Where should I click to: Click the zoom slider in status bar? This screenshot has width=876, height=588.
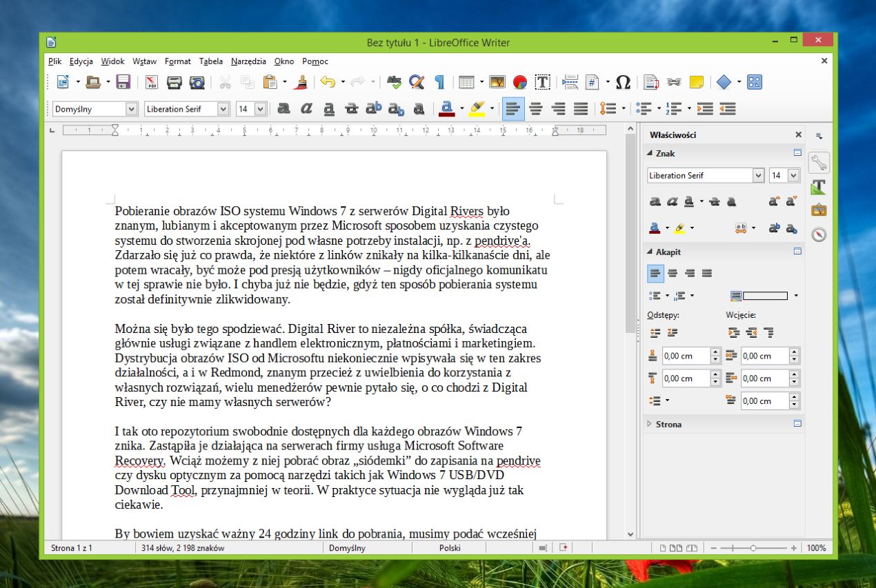[x=753, y=548]
